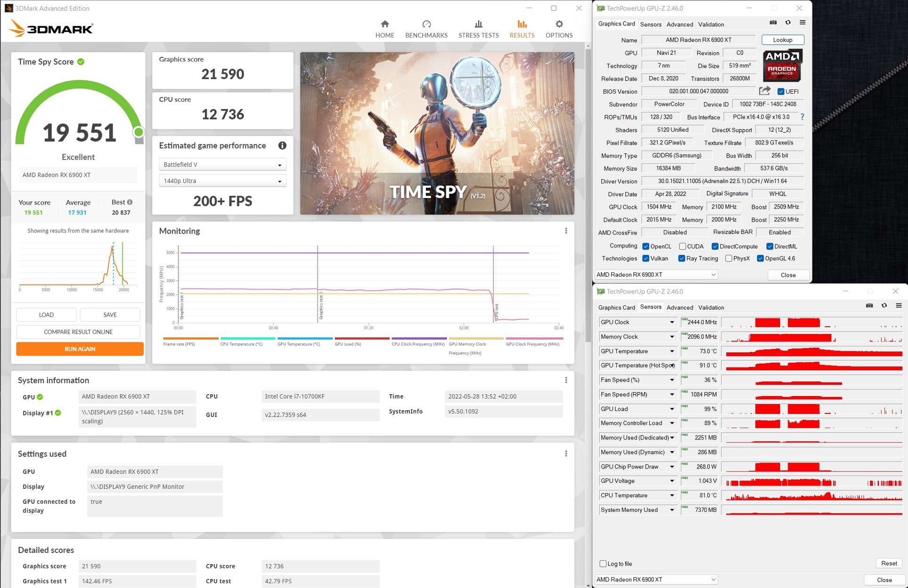This screenshot has height=588, width=908.
Task: Expand GPU Chip Power Draw sensor dropdown
Action: tap(672, 467)
